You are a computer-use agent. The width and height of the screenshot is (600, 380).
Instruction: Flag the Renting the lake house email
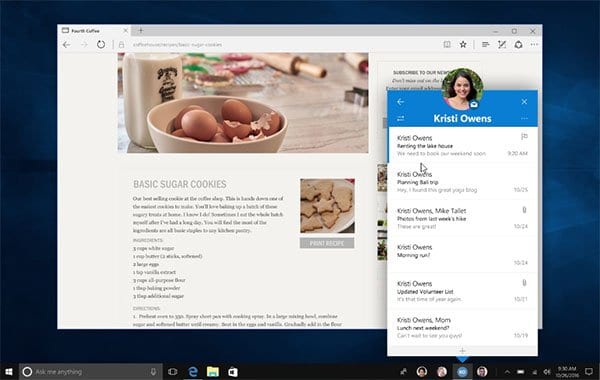coord(524,136)
